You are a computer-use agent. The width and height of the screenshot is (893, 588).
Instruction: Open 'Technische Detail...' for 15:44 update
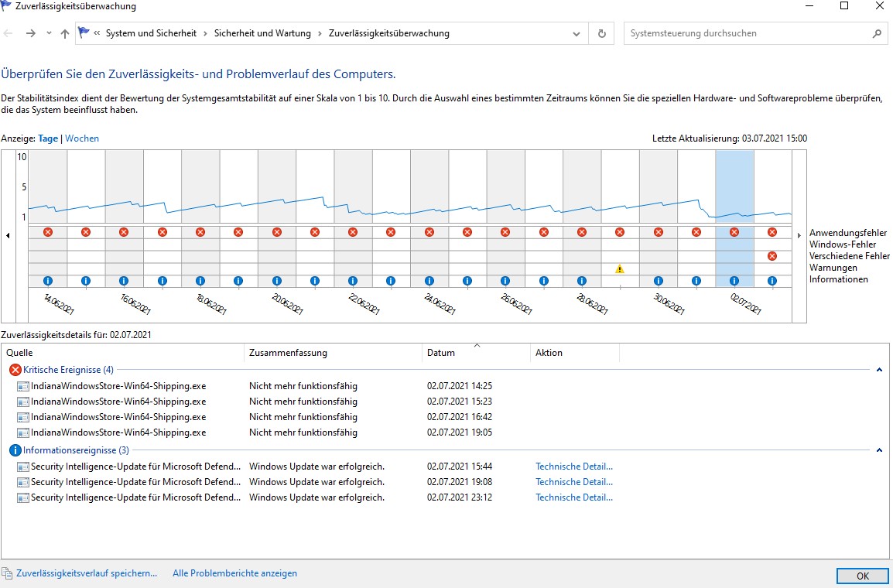click(x=574, y=467)
